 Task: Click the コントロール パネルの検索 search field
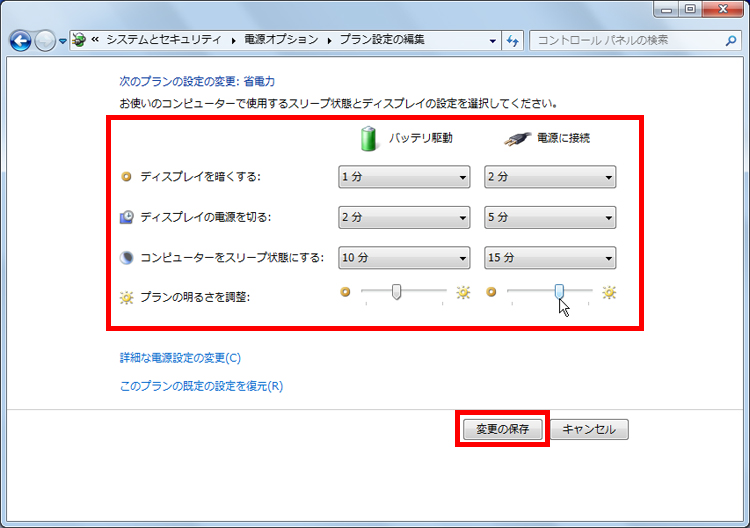[x=633, y=41]
